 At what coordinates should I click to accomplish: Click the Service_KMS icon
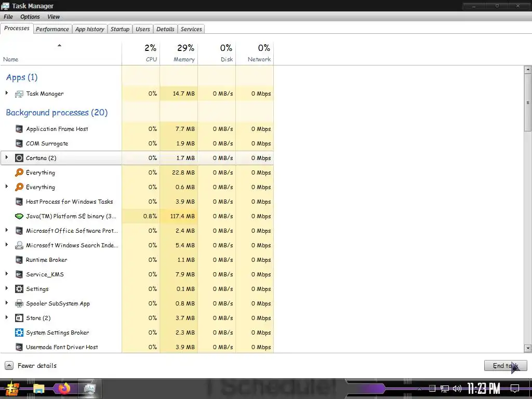19,274
